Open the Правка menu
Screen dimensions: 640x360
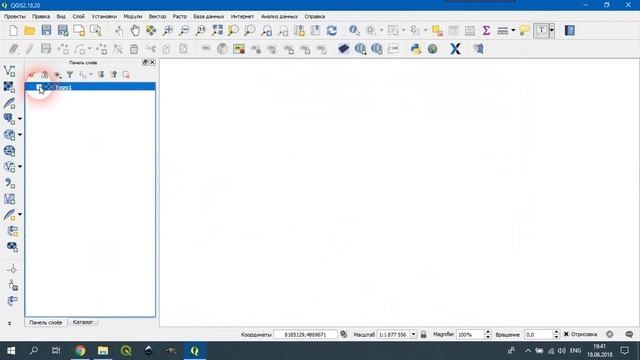pos(41,16)
